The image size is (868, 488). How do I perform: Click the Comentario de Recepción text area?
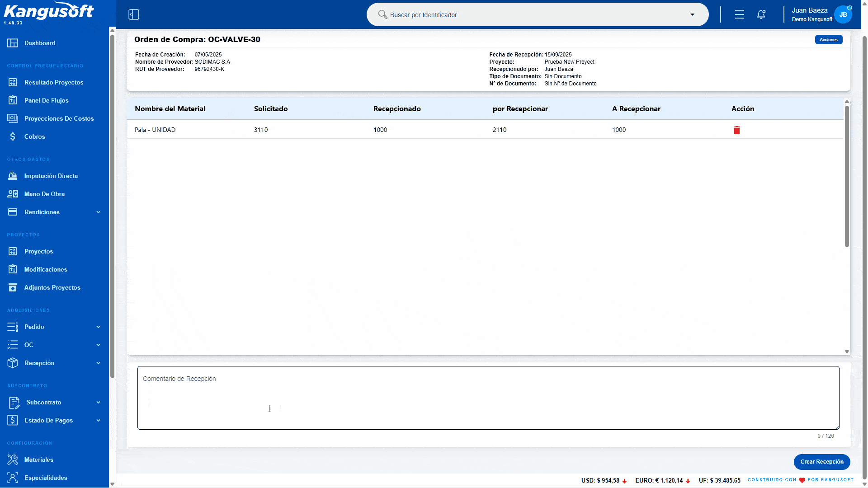(x=488, y=398)
